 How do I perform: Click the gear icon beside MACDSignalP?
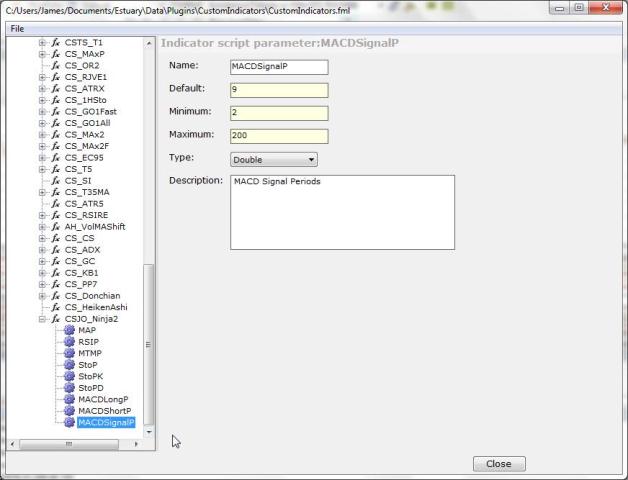(x=69, y=422)
